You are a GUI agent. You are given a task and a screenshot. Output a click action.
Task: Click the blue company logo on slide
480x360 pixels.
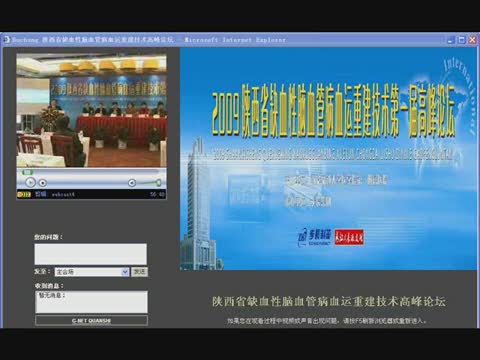click(x=314, y=237)
